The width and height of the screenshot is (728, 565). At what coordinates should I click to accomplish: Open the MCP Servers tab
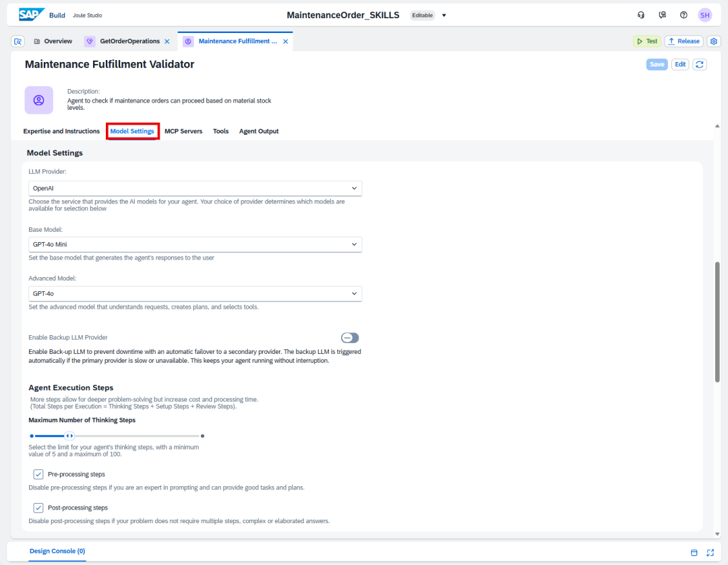coord(183,131)
